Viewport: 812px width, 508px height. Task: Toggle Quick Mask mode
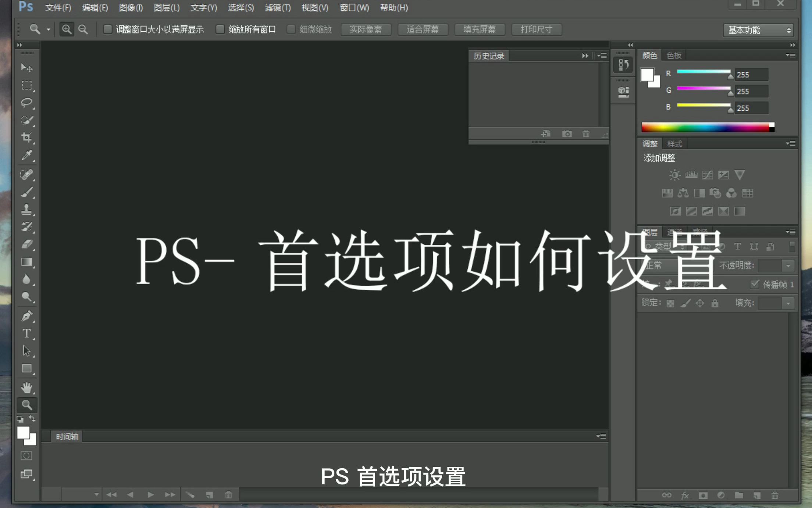click(26, 456)
